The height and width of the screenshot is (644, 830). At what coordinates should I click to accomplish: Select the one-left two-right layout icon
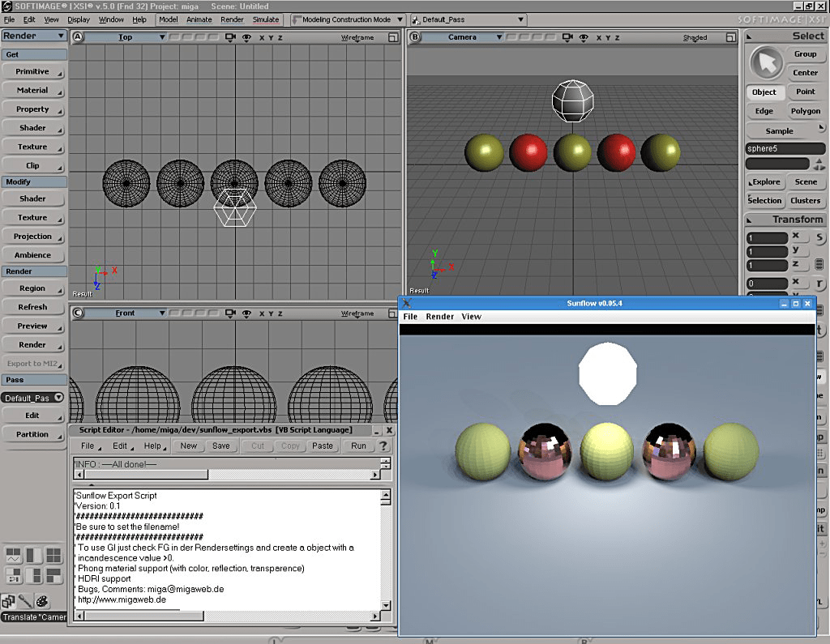pos(33,575)
